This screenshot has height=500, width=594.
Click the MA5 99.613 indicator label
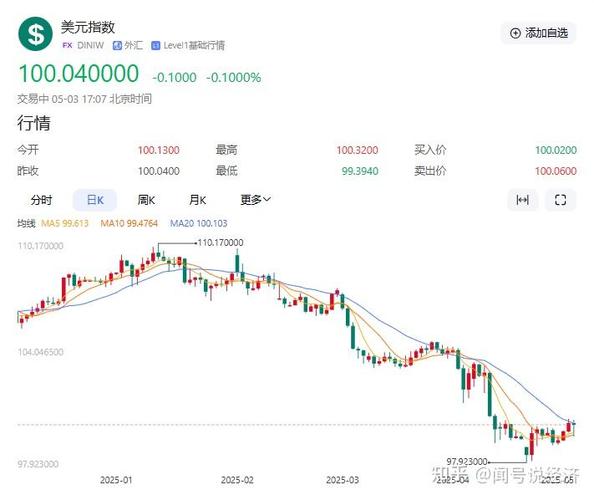pos(65,223)
